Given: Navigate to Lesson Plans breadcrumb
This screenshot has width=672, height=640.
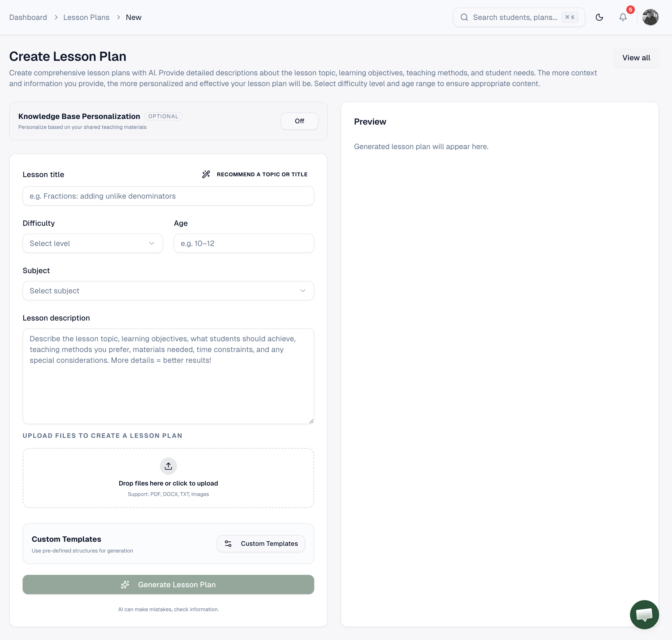Looking at the screenshot, I should 86,17.
